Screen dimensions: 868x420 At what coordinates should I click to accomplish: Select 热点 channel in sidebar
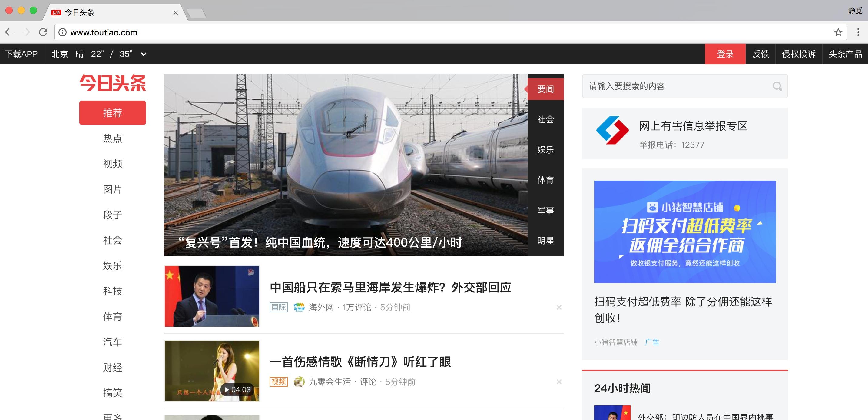(x=113, y=138)
